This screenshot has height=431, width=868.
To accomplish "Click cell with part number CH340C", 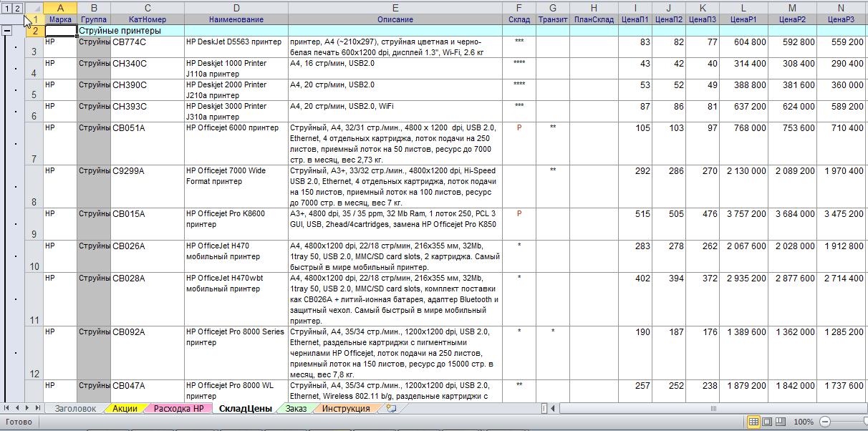I will (x=147, y=69).
